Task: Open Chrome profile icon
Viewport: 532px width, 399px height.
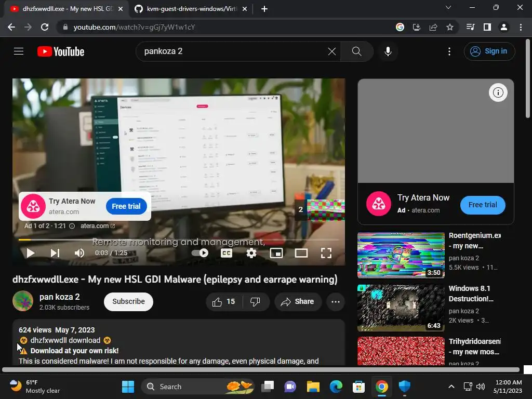Action: click(503, 27)
